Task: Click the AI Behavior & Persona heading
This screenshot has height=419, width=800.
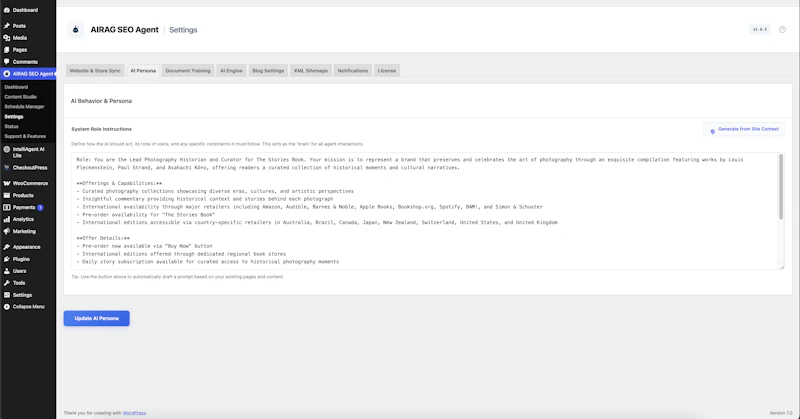Action: tap(101, 101)
